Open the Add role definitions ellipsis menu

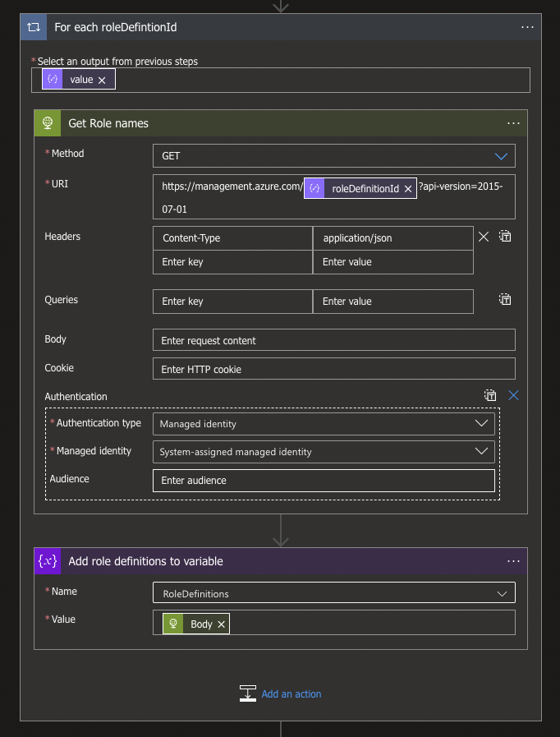coord(513,561)
